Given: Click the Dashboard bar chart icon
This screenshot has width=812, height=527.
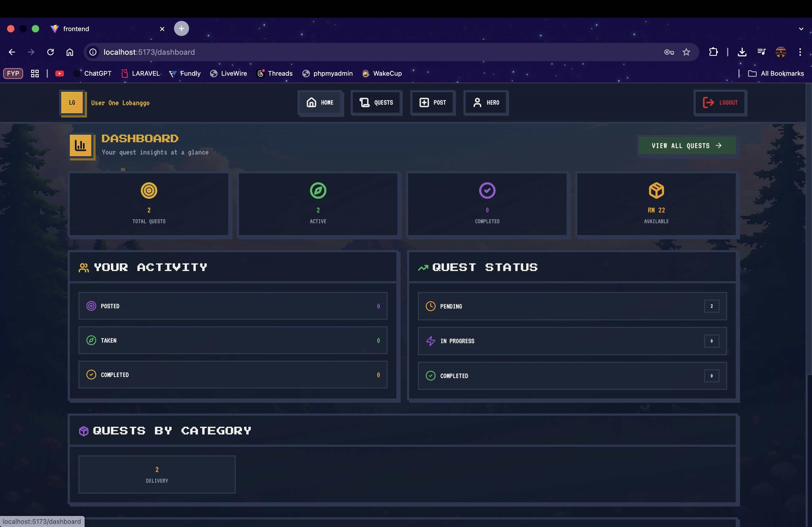Looking at the screenshot, I should (81, 145).
